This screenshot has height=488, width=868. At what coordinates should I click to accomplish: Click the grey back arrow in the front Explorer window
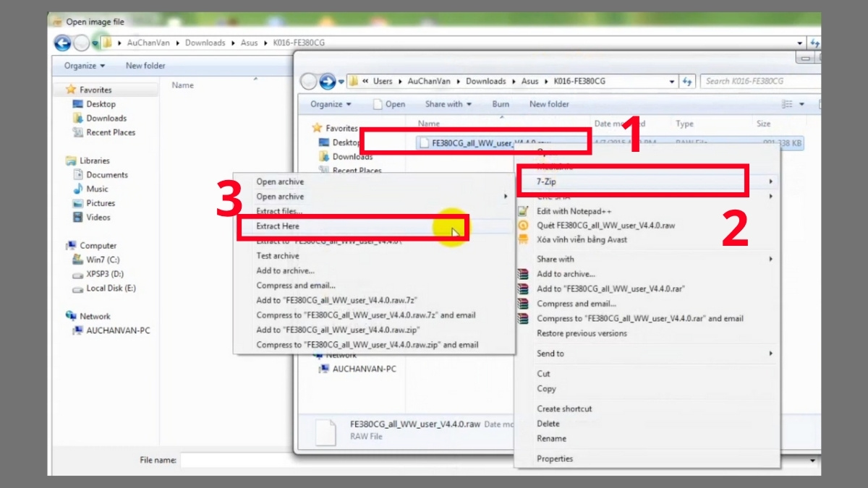coord(309,81)
